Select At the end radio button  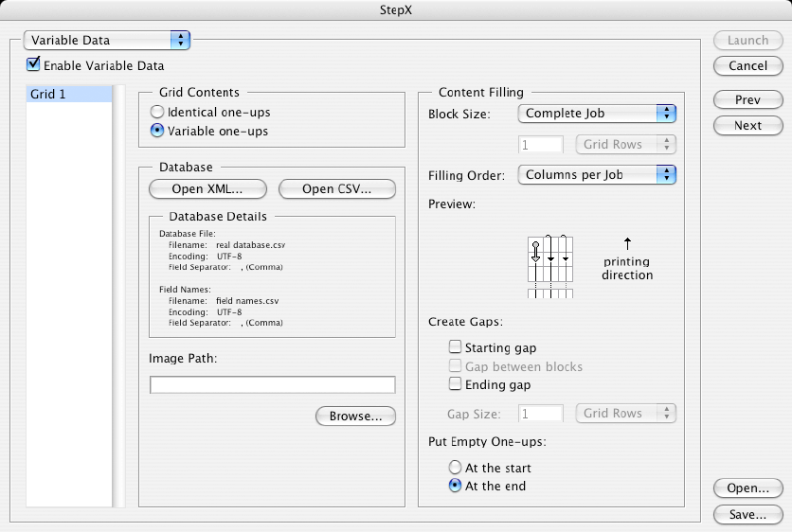(456, 486)
